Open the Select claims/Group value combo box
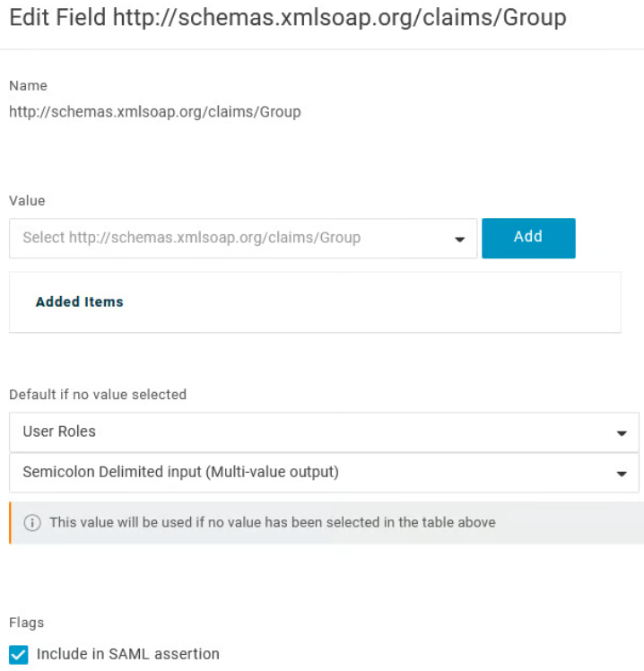 coord(233,239)
